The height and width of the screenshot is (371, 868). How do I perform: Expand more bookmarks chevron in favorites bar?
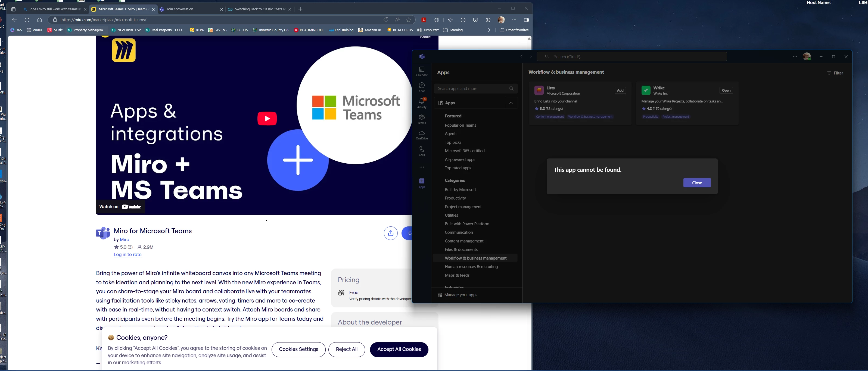click(489, 30)
